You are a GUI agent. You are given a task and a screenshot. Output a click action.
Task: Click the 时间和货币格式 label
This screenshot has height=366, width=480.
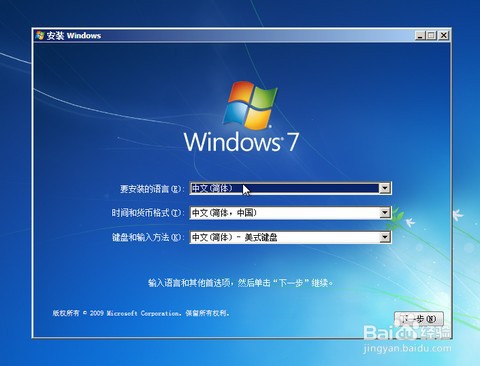pos(148,213)
